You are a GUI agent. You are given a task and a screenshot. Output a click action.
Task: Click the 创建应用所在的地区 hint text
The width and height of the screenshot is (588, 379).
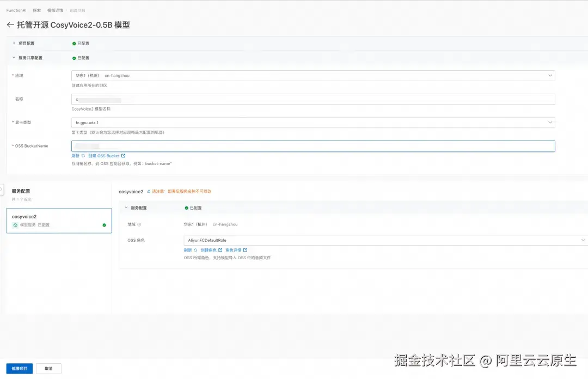point(89,85)
